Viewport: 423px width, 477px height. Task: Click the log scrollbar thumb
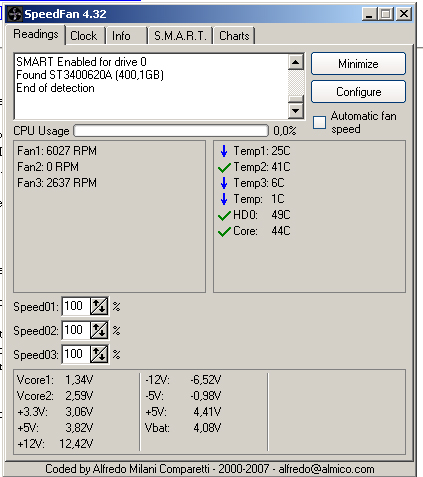tap(296, 99)
